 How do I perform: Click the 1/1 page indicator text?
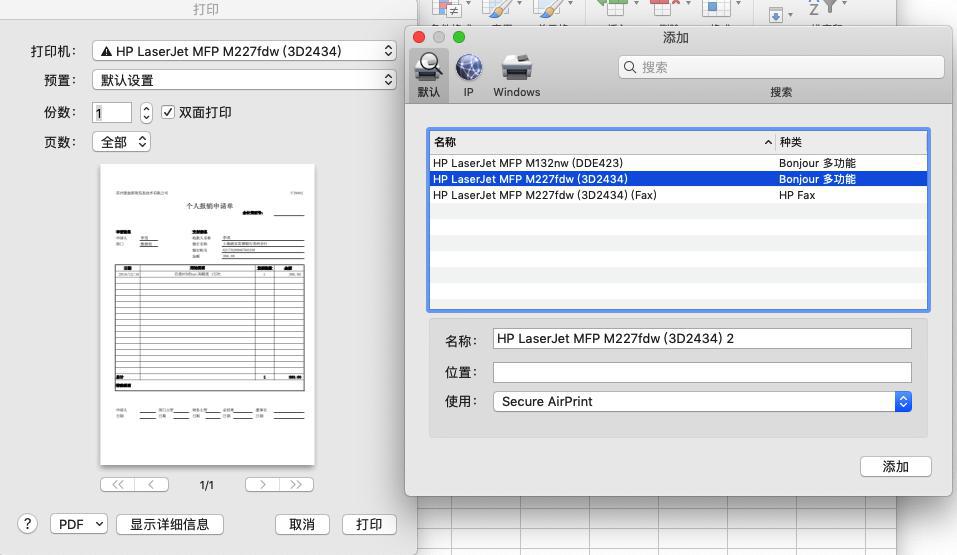tap(207, 485)
